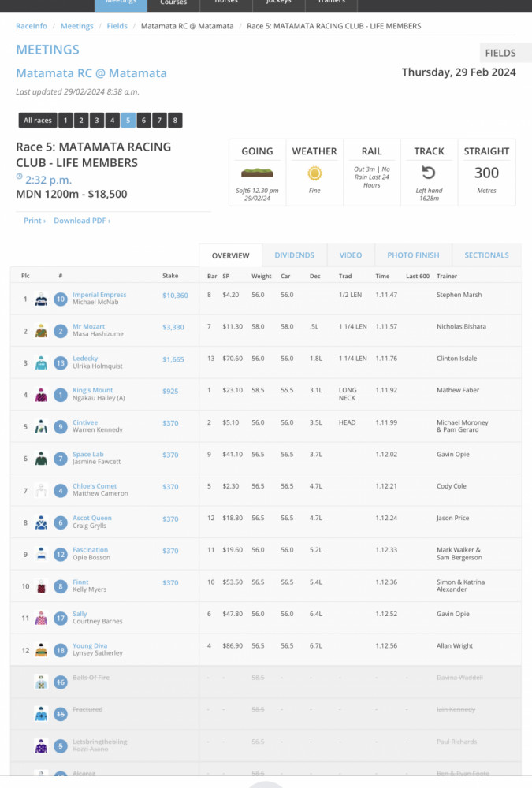
Task: Click Young Diva jockey silks icon
Action: [41, 650]
